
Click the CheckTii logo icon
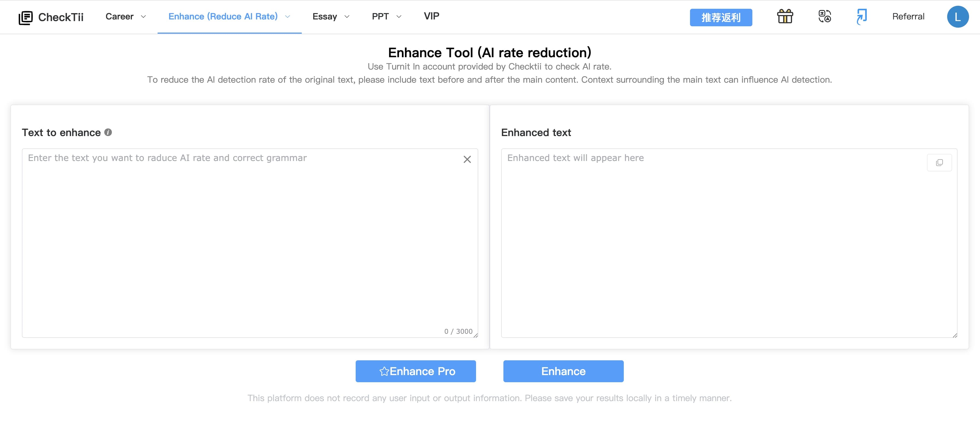(25, 17)
